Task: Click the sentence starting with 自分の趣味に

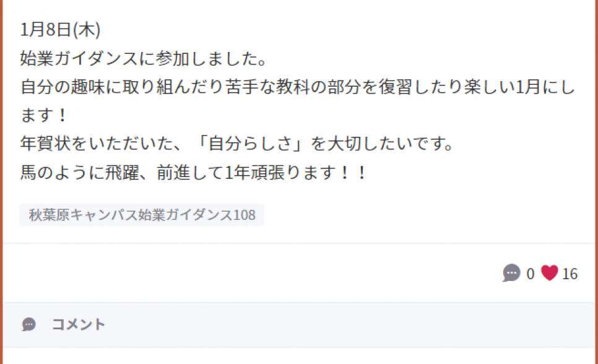Action: click(x=298, y=87)
